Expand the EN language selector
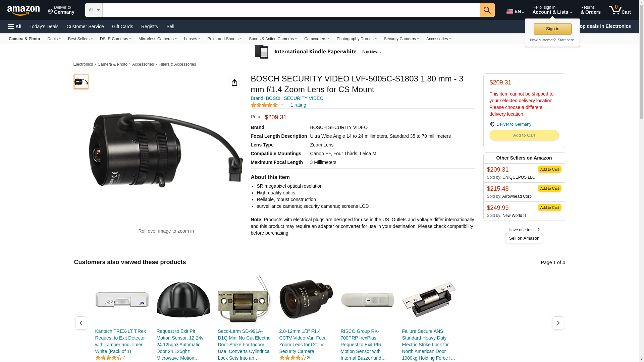644x362 pixels. tap(515, 11)
